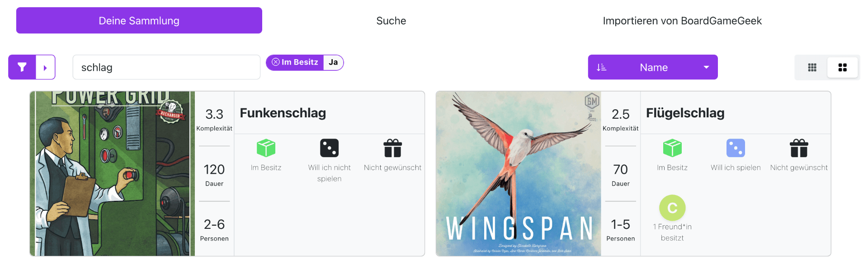868x269 pixels.
Task: Click Flügelschlag's Nicht gewünscht gift icon
Action: click(799, 148)
